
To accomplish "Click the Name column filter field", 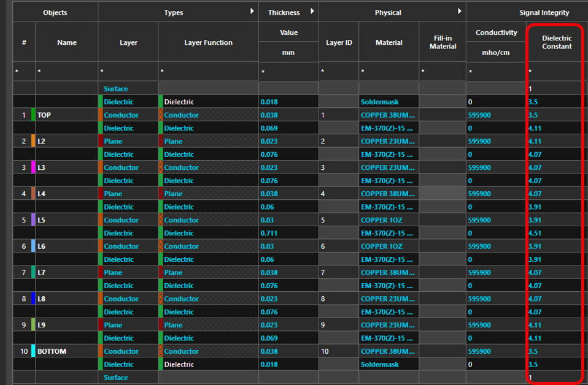I will [67, 71].
